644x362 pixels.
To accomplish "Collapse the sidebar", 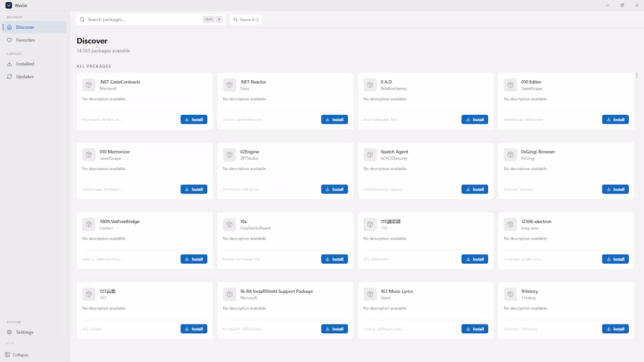I will [x=17, y=354].
